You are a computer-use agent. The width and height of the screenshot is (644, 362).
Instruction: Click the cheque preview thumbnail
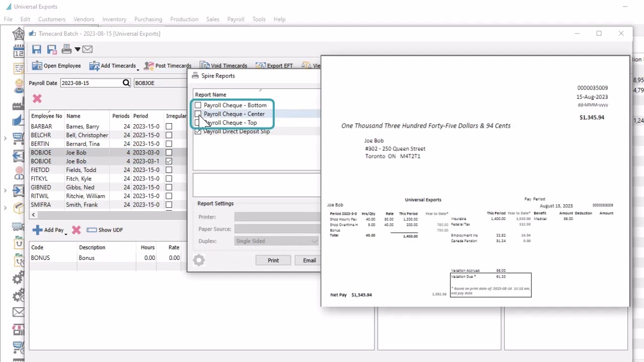pyautogui.click(x=475, y=181)
